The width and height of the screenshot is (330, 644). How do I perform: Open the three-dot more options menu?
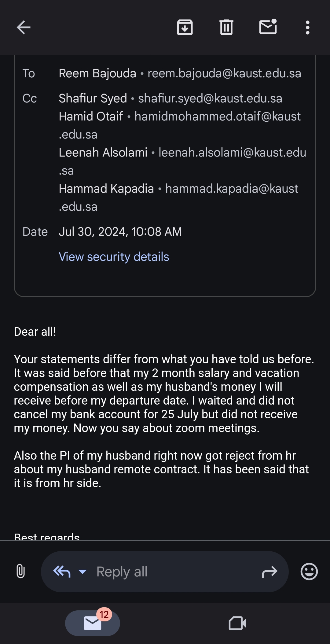(x=308, y=28)
